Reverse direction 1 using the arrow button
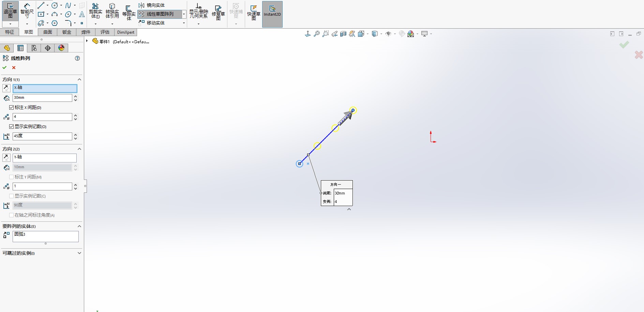Screen dimensions: 644x312 (x=6, y=88)
